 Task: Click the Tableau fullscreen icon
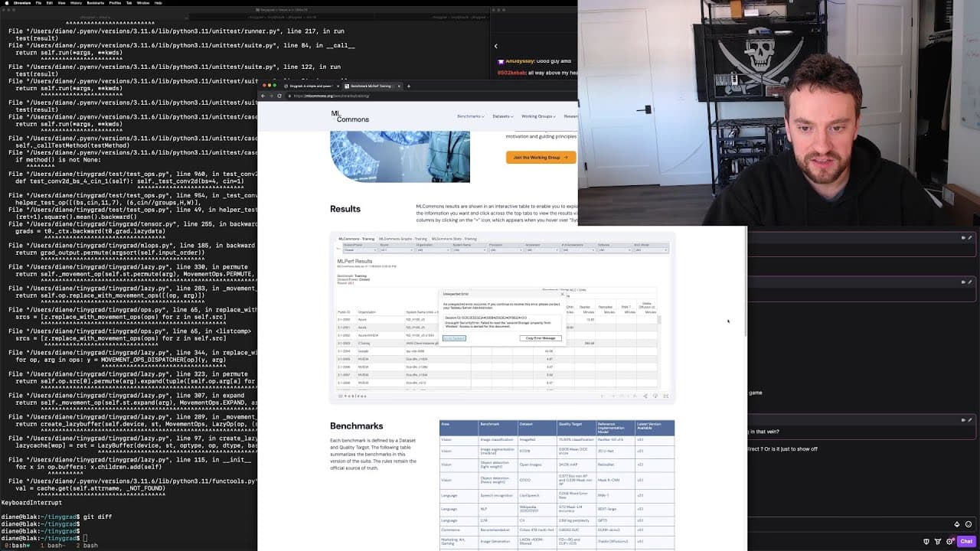coord(665,396)
